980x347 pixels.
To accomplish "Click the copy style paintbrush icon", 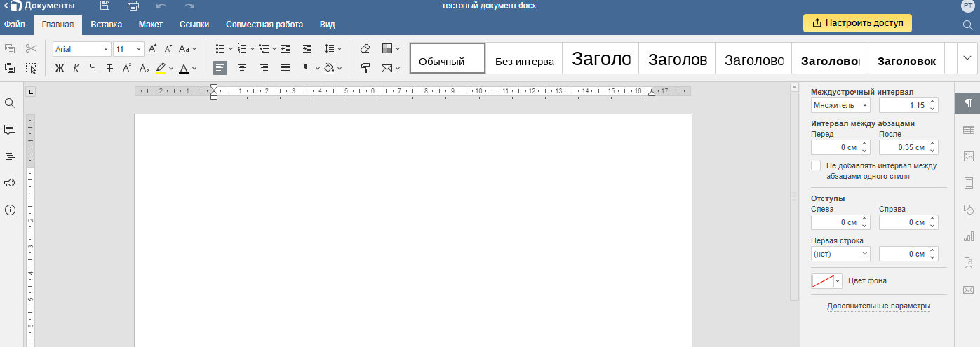I will [365, 68].
